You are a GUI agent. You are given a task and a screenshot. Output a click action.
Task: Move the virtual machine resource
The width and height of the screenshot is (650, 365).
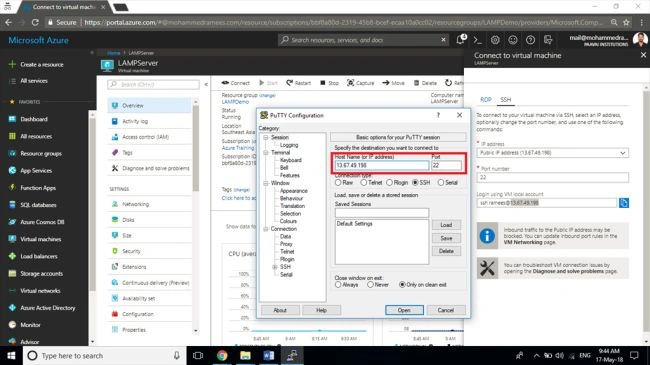(393, 83)
